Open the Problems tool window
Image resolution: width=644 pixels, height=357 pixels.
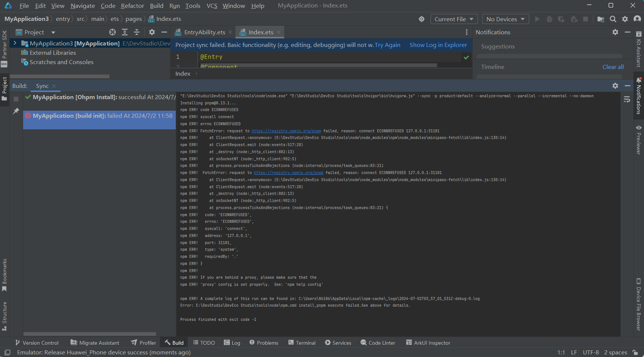pos(264,343)
